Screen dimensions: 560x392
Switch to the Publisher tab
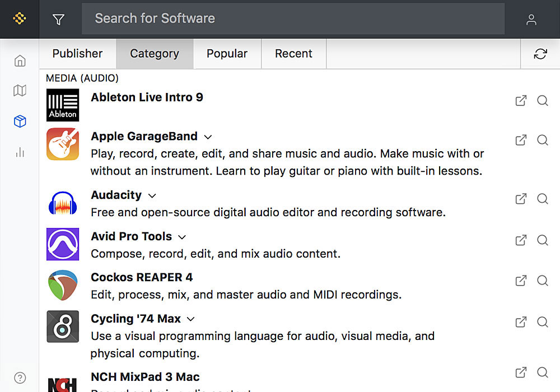click(x=77, y=54)
